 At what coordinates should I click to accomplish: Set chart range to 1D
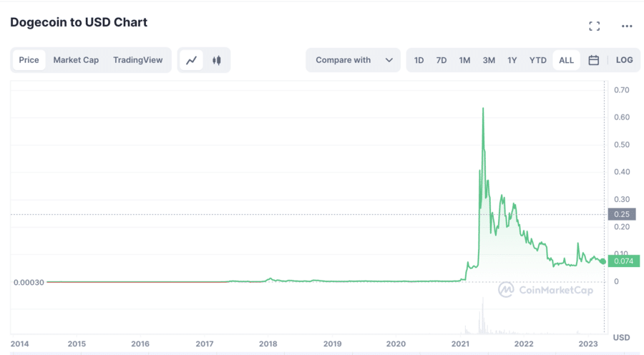coord(419,60)
